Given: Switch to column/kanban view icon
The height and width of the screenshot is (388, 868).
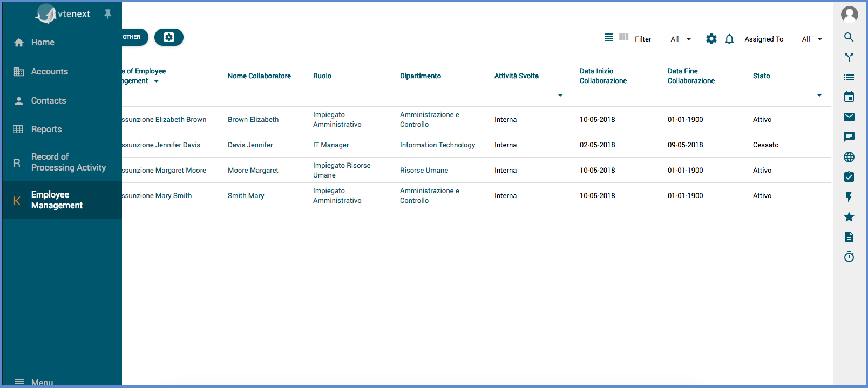Looking at the screenshot, I should (x=624, y=37).
